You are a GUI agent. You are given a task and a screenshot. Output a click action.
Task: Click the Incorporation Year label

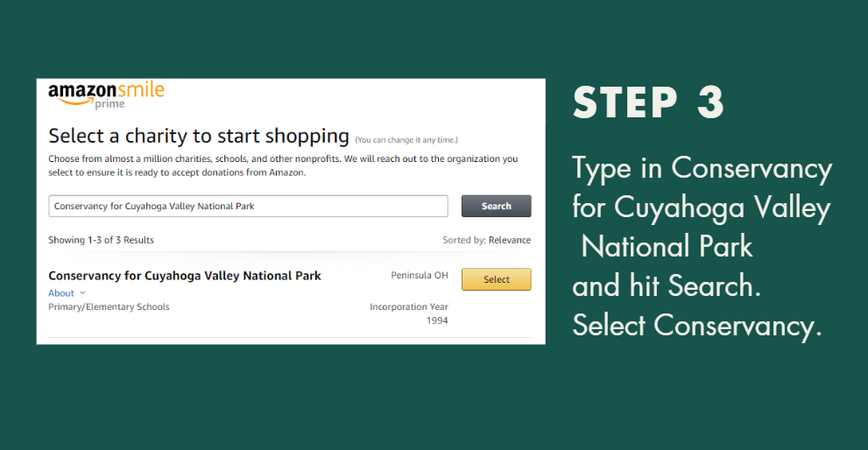(408, 306)
